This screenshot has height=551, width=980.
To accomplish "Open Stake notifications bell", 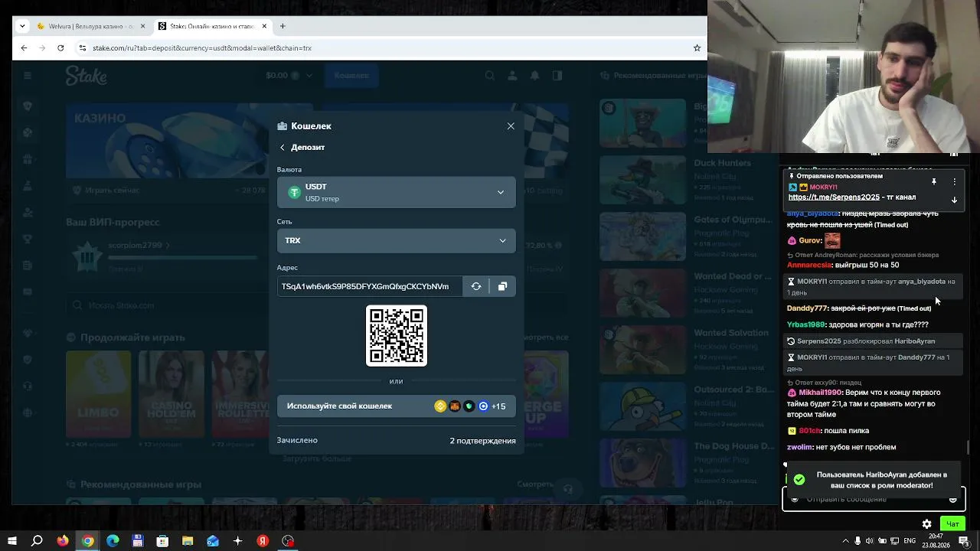I will (x=535, y=76).
